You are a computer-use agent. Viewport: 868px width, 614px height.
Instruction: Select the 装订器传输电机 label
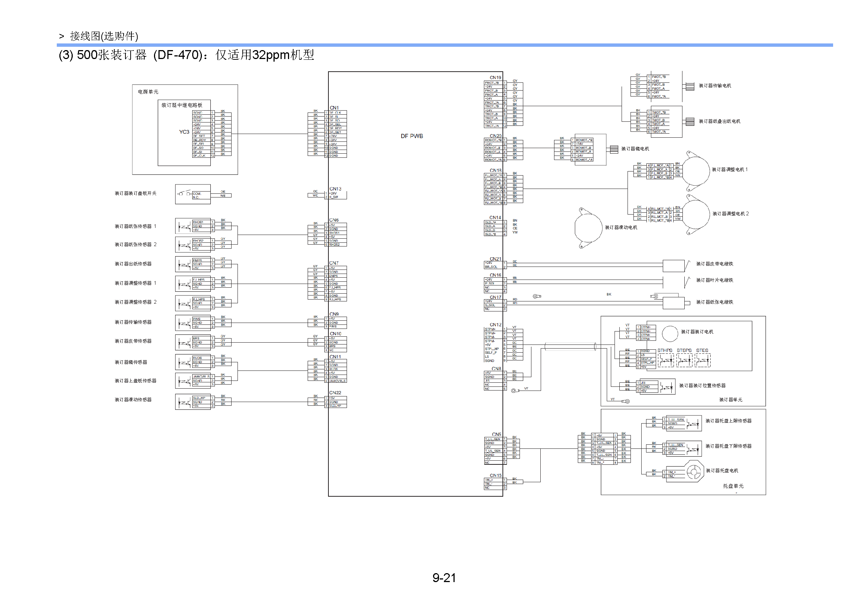click(714, 86)
